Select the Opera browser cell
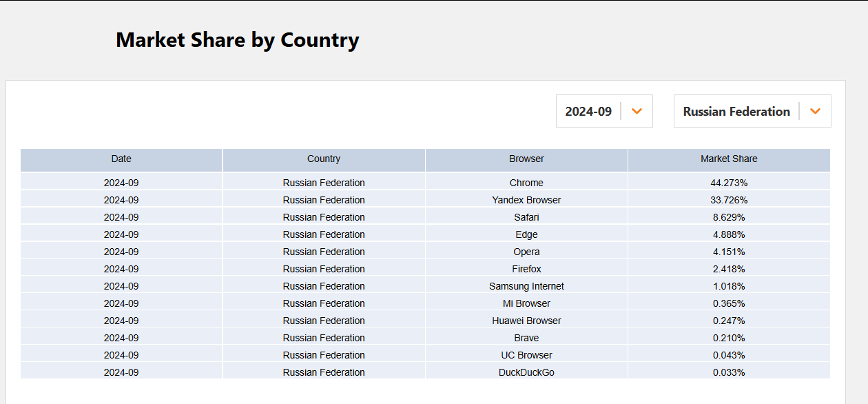This screenshot has width=868, height=404. (x=526, y=252)
